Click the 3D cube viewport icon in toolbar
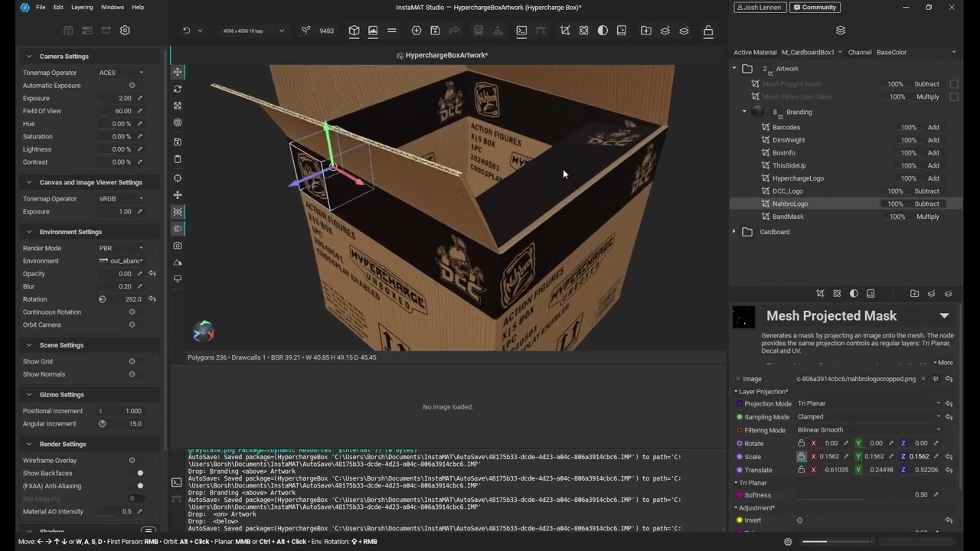 [354, 31]
